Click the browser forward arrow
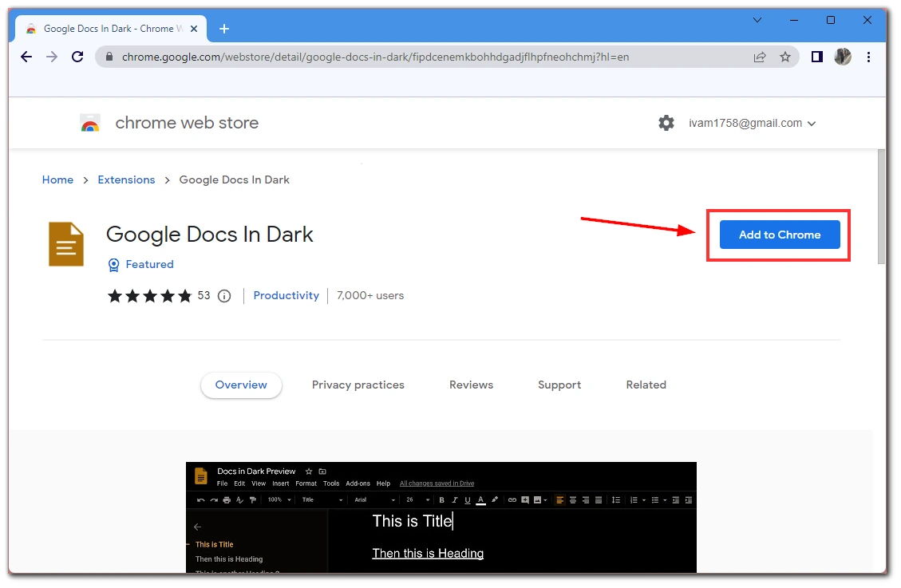The width and height of the screenshot is (901, 588). [x=52, y=57]
